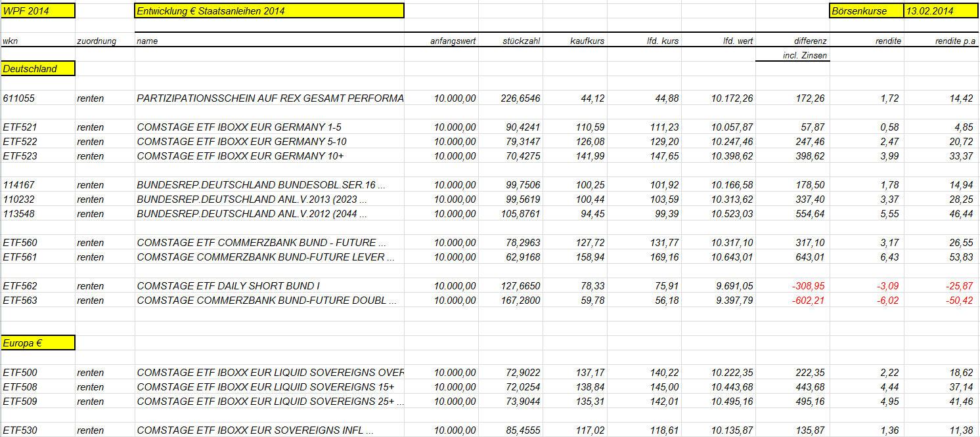Select the Börsenkurse label cell

pos(867,10)
